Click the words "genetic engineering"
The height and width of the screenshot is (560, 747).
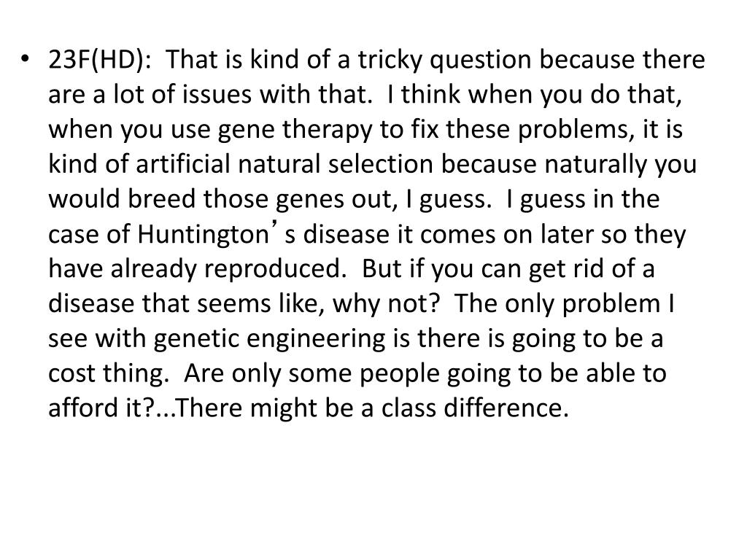(269, 338)
